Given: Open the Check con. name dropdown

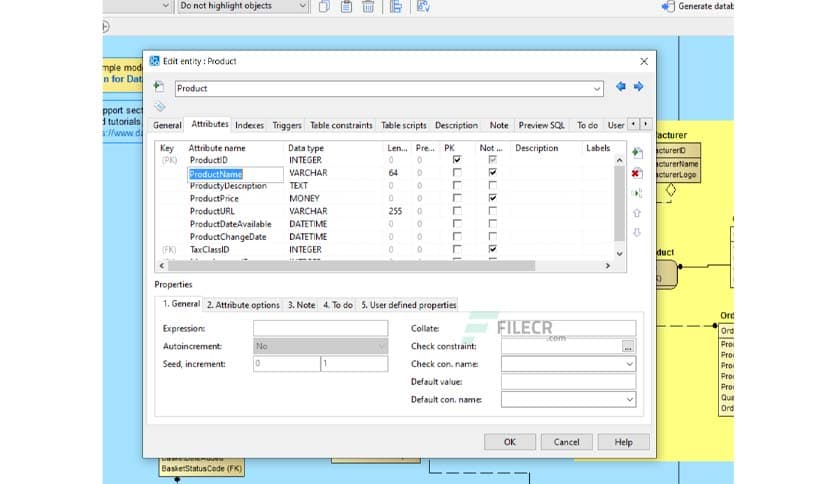Looking at the screenshot, I should (629, 364).
